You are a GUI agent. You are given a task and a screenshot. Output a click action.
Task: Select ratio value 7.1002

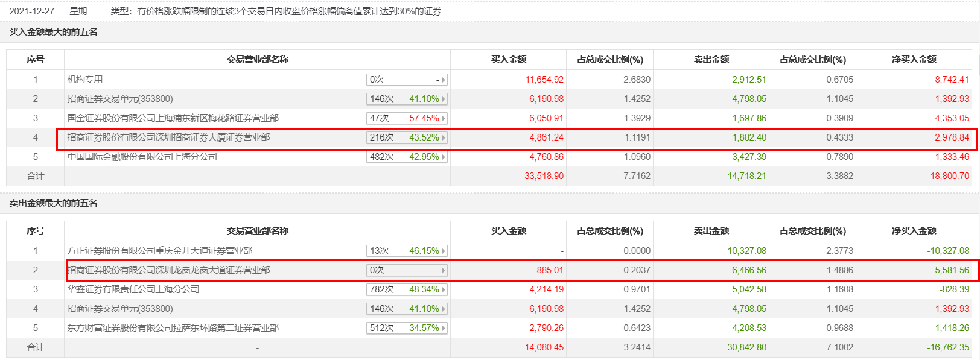pyautogui.click(x=840, y=347)
